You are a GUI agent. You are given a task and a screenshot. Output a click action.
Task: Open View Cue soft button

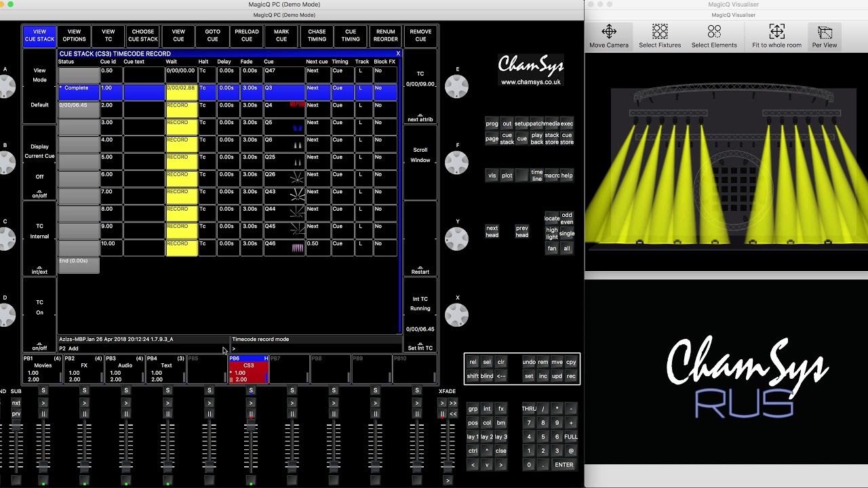(178, 36)
